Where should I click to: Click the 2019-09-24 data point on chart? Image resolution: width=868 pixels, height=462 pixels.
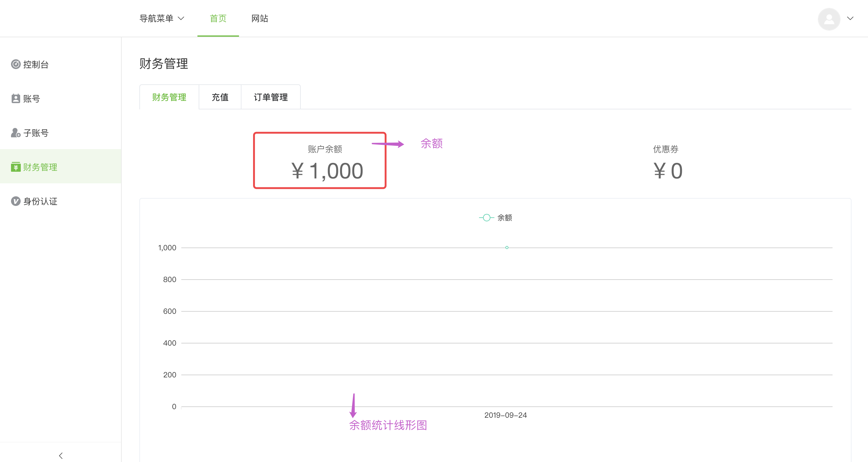point(507,247)
